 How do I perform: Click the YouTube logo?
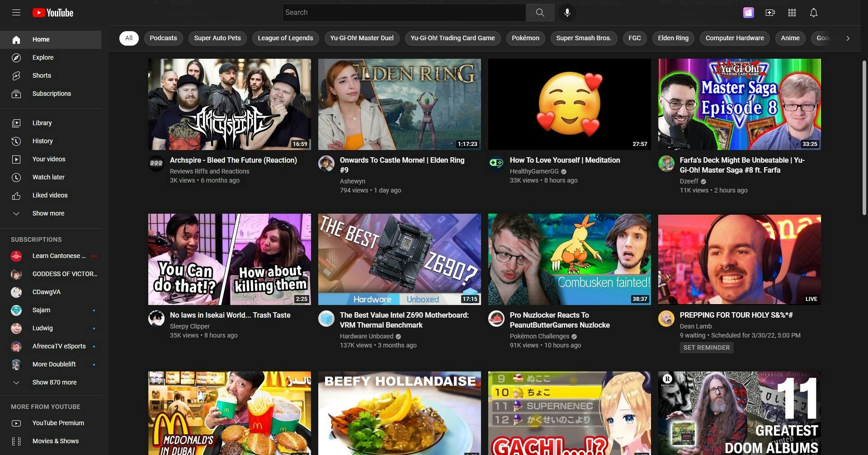[x=53, y=13]
